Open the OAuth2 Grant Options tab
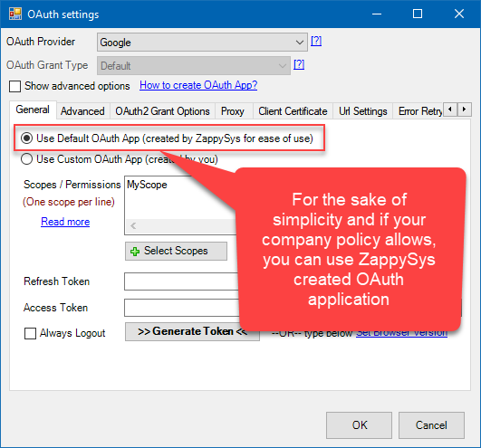 pyautogui.click(x=162, y=111)
